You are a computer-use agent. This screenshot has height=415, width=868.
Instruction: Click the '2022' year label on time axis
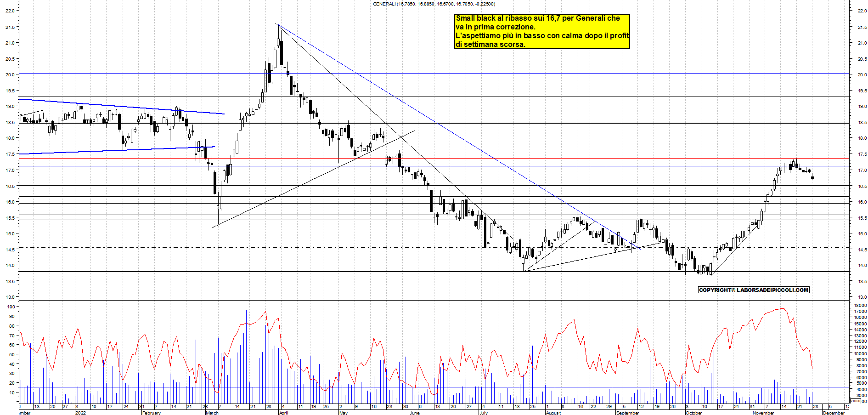(x=80, y=413)
